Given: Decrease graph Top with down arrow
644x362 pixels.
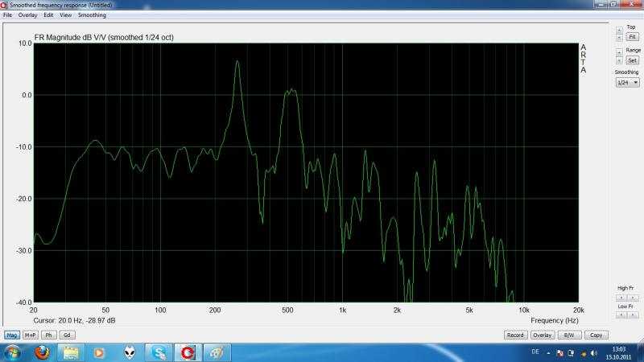Looking at the screenshot, I should point(619,38).
